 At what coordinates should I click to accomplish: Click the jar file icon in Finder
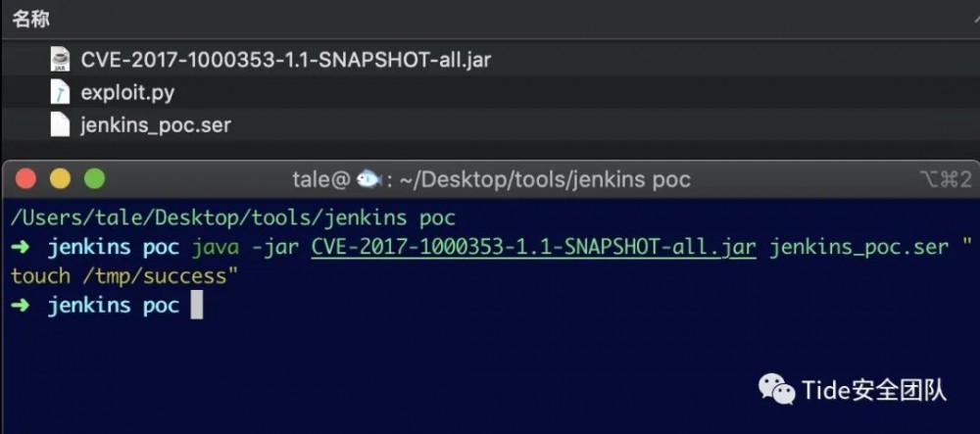[x=60, y=60]
